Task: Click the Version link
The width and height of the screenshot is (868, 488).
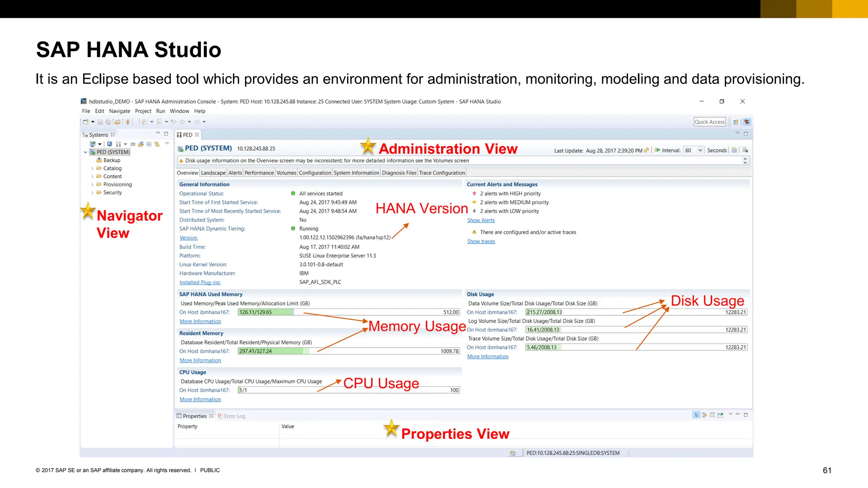Action: [x=189, y=238]
